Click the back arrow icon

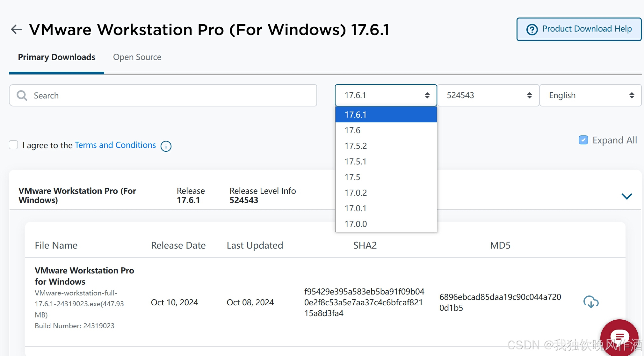pyautogui.click(x=17, y=29)
